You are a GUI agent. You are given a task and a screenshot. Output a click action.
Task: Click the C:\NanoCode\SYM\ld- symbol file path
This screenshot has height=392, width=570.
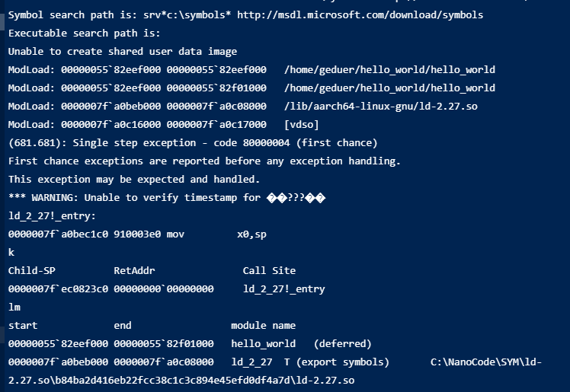486,362
